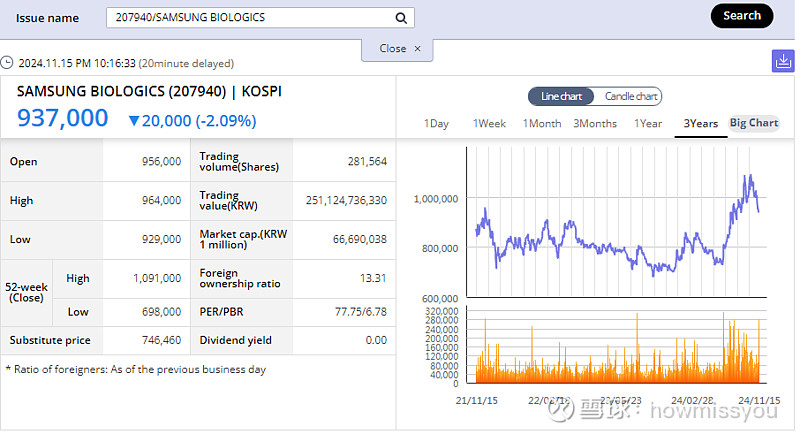Click the Open value 956,000
The image size is (800, 434).
pyautogui.click(x=161, y=162)
